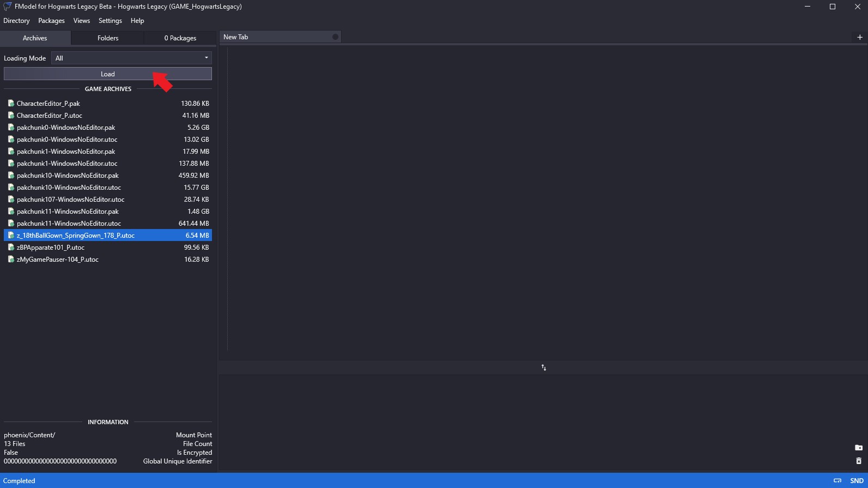Click the False encryption value

coord(11,453)
